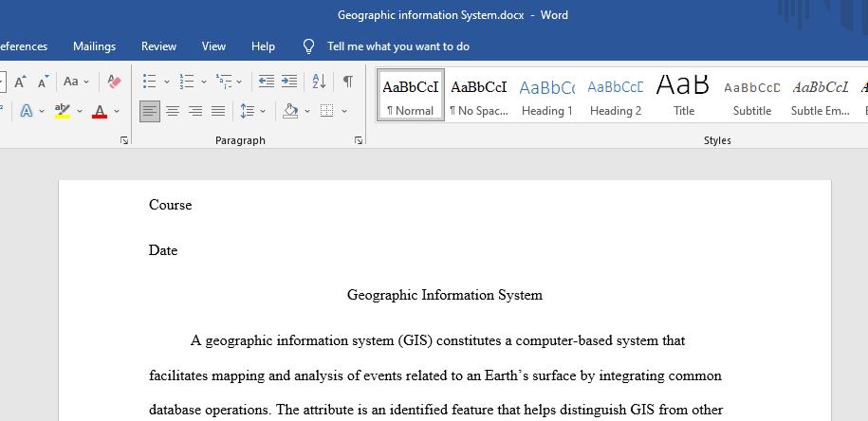The image size is (868, 421).
Task: Open shading color dropdown arrow
Action: (x=307, y=111)
